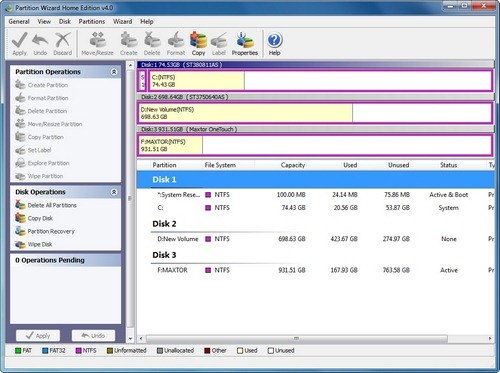Choose Delete All Partitions disk operation
This screenshot has height=373, width=500.
click(46, 205)
